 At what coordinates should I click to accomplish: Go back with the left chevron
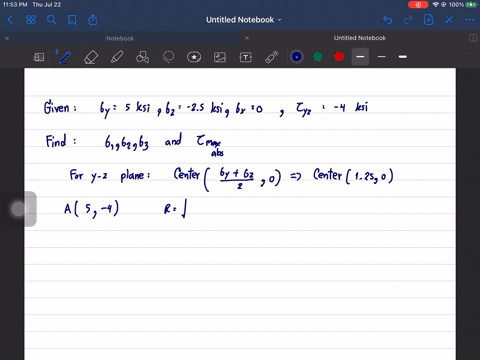point(10,20)
